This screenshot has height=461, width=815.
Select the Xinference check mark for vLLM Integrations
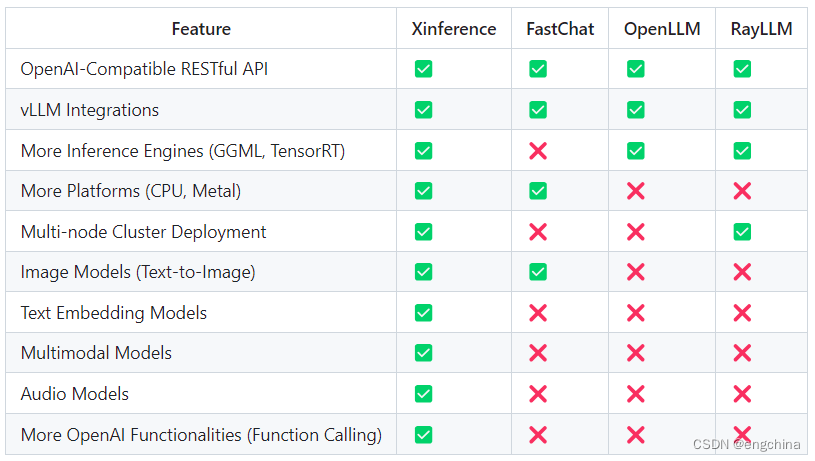[423, 110]
